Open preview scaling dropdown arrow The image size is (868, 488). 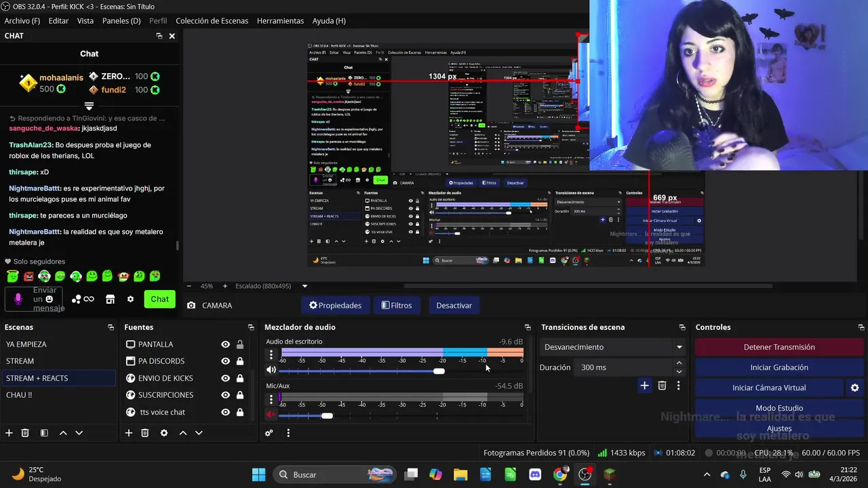tap(304, 286)
